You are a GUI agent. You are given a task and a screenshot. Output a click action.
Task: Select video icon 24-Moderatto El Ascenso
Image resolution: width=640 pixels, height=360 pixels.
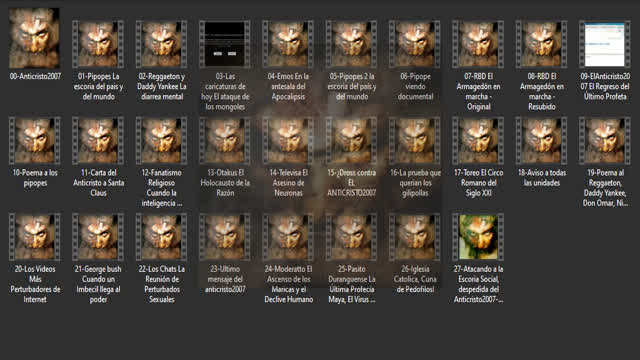[x=288, y=237]
